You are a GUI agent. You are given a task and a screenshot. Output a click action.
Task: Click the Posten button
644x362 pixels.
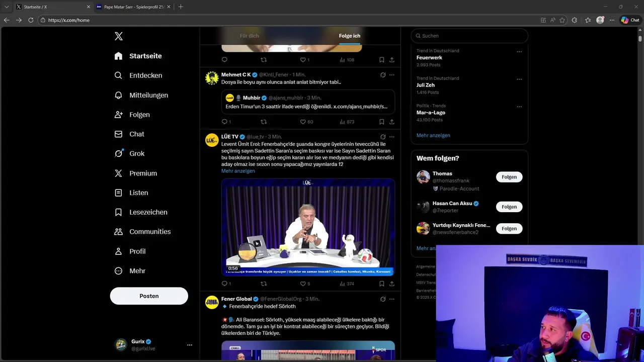tap(149, 296)
